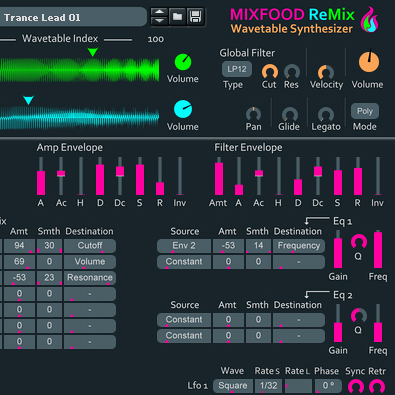Set the Filter Envelope H slider

(279, 176)
